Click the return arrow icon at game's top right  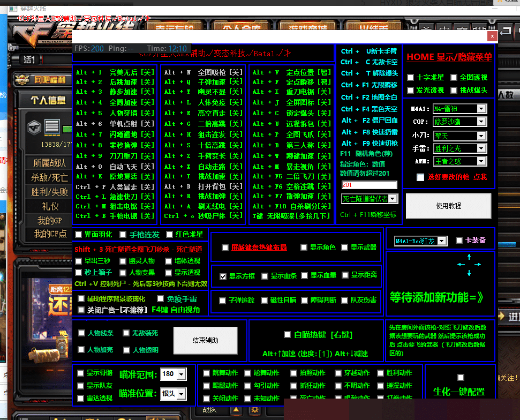pos(506,32)
